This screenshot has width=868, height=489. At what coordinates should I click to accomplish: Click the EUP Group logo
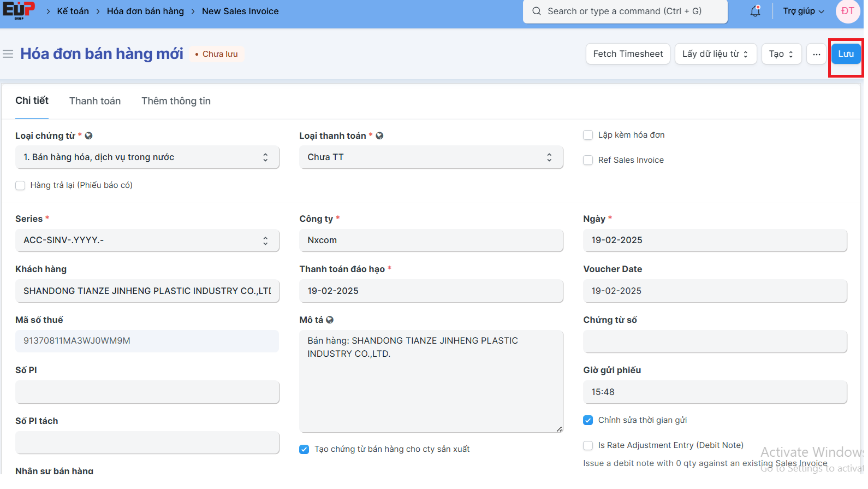tap(19, 11)
